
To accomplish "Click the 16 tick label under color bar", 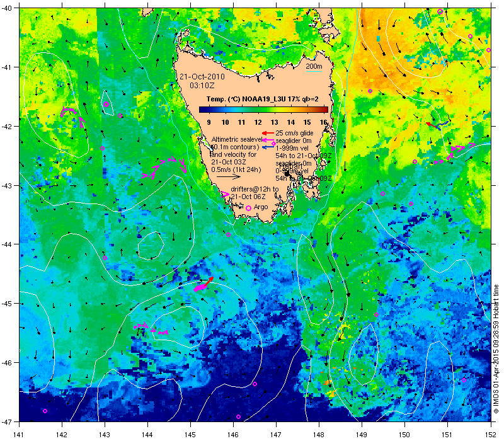I will [x=323, y=122].
